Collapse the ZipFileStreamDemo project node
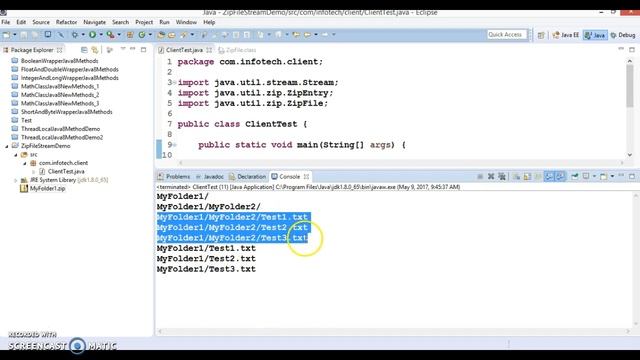The height and width of the screenshot is (360, 640). [7, 146]
